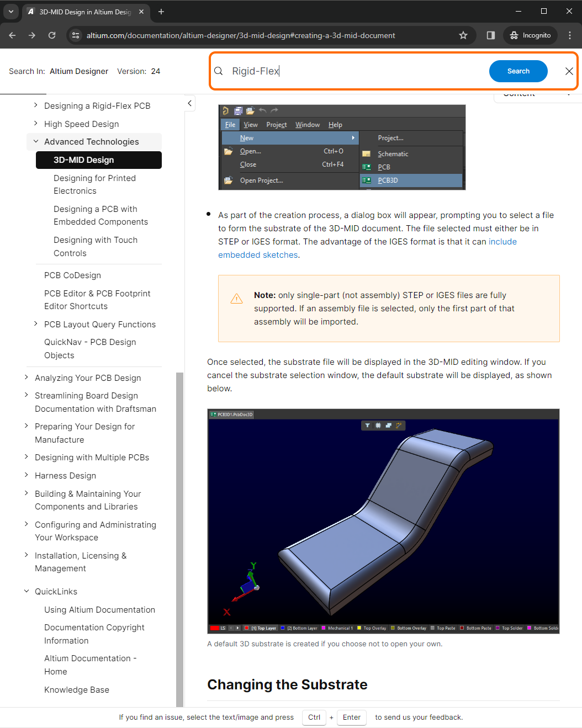
Task: Open Altium Documentation - Home link
Action: (x=90, y=665)
